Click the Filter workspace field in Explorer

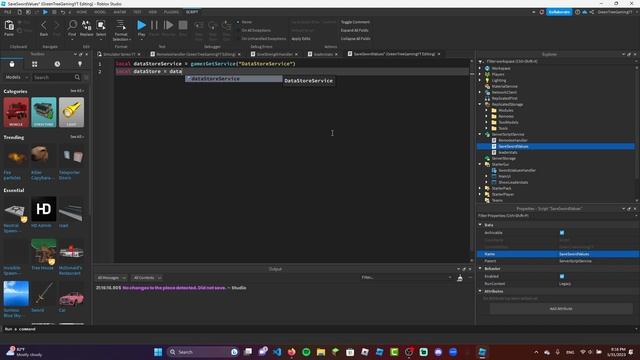click(x=557, y=61)
